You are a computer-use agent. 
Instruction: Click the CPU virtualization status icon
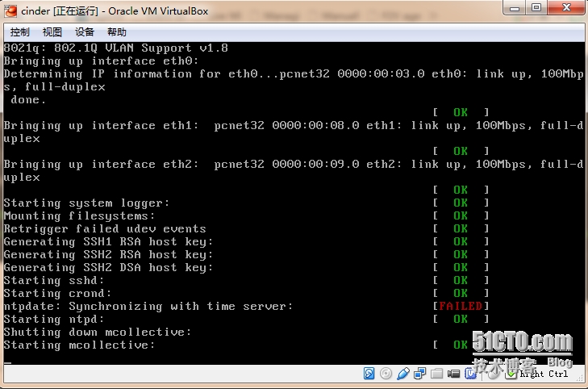[470, 373]
